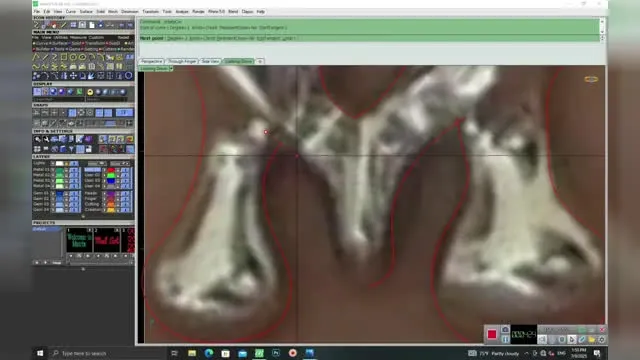
Task: Click the first icon in Icon History row
Action: [36, 25]
